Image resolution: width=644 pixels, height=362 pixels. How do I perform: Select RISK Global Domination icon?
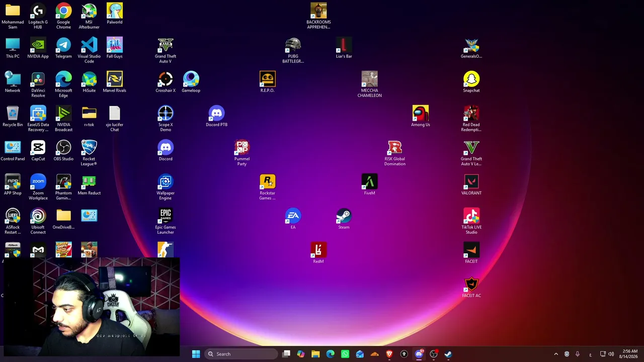tap(395, 153)
